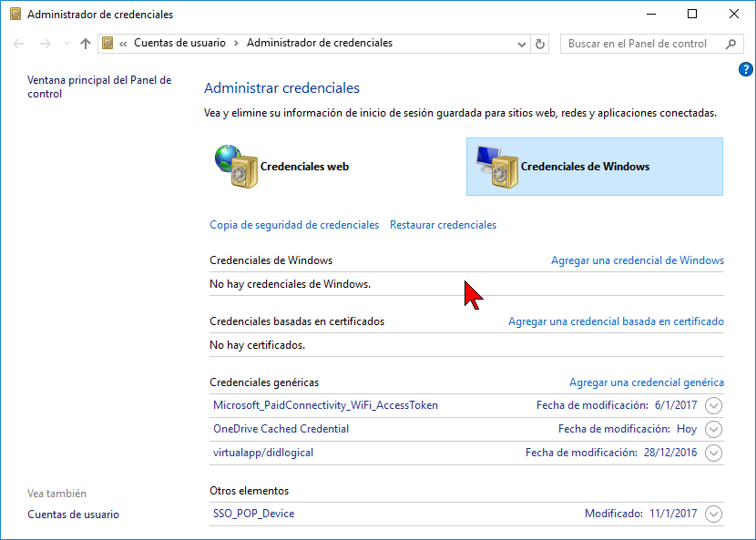Select the OneDrive Cached Credential name
The width and height of the screenshot is (756, 540).
281,429
